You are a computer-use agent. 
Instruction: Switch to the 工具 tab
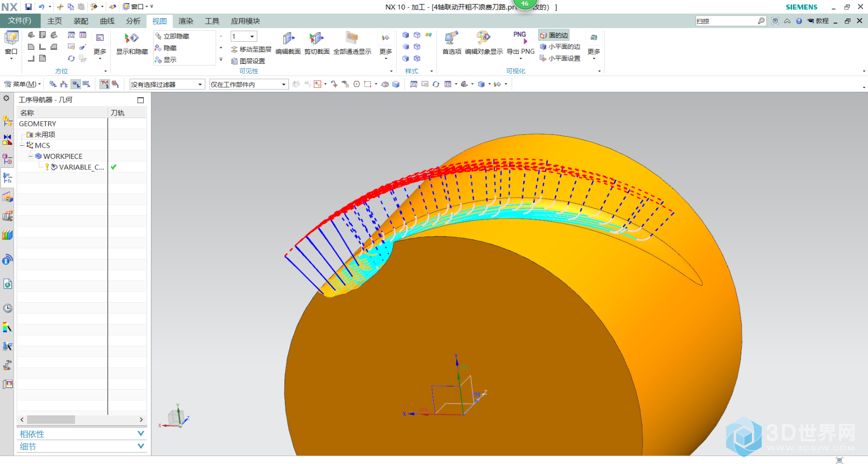pyautogui.click(x=212, y=21)
